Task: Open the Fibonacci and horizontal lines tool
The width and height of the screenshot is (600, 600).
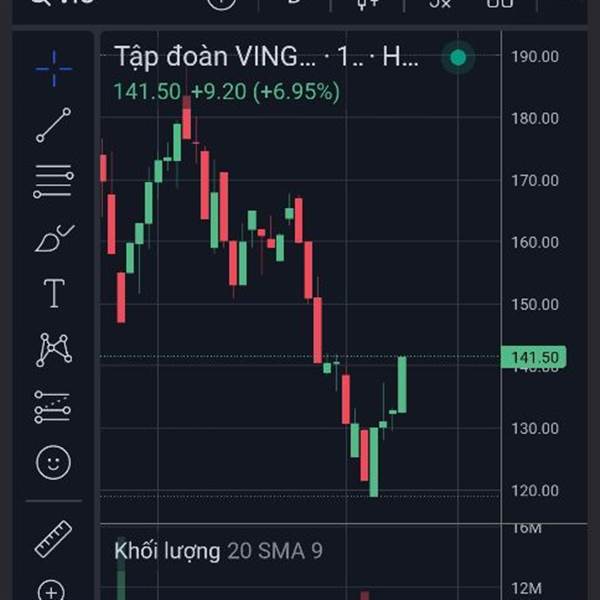Action: 53,182
